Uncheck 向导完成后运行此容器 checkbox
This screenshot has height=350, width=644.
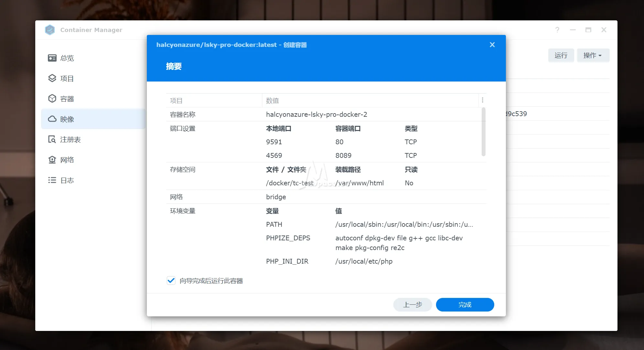click(x=171, y=280)
